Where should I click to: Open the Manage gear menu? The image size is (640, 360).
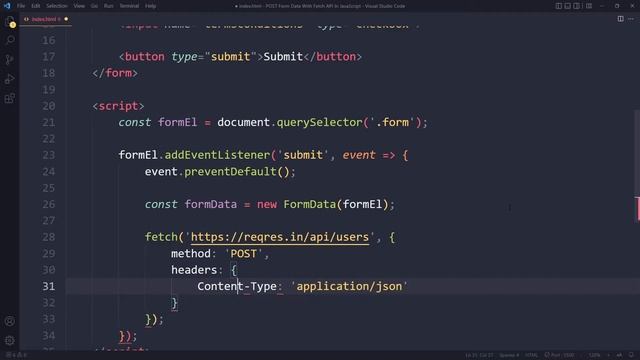point(10,340)
